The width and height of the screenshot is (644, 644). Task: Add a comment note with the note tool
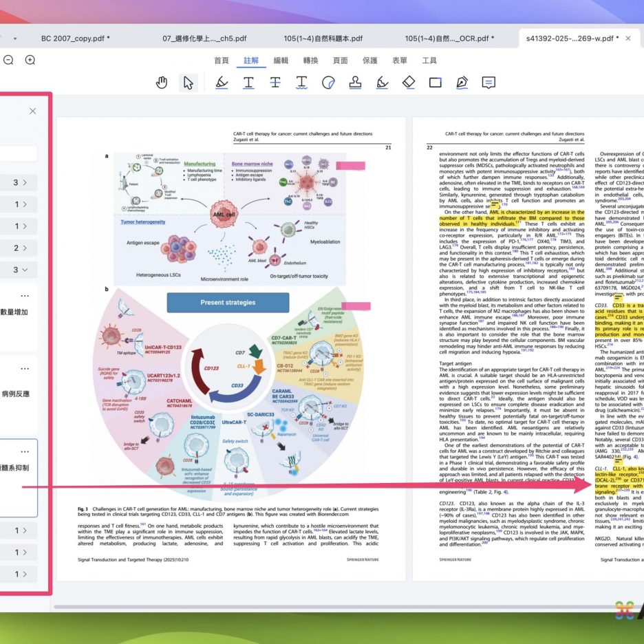[489, 83]
